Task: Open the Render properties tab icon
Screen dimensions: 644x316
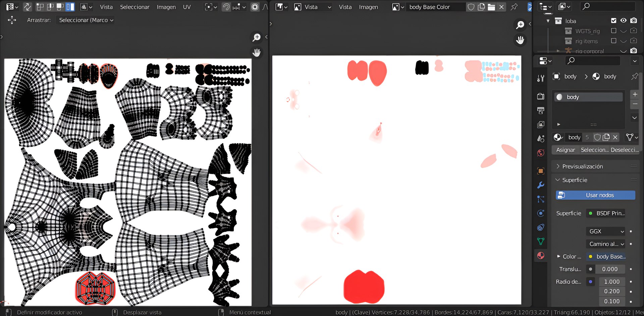Action: 541,96
